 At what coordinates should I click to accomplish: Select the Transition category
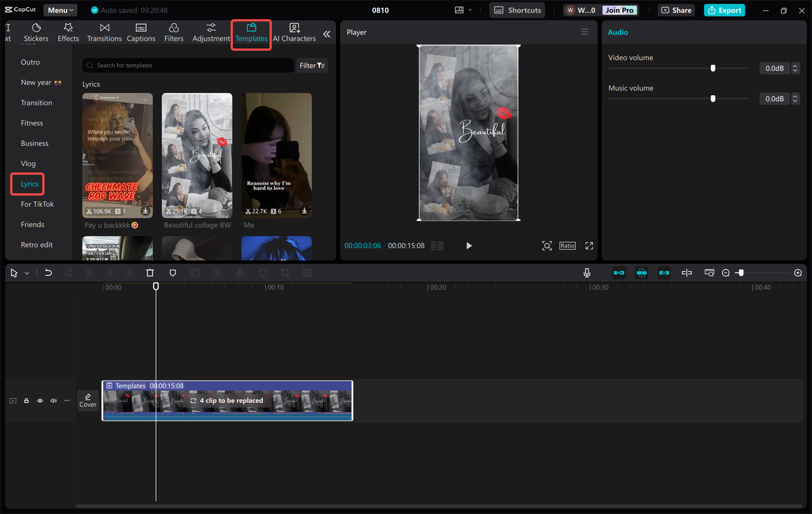click(36, 103)
